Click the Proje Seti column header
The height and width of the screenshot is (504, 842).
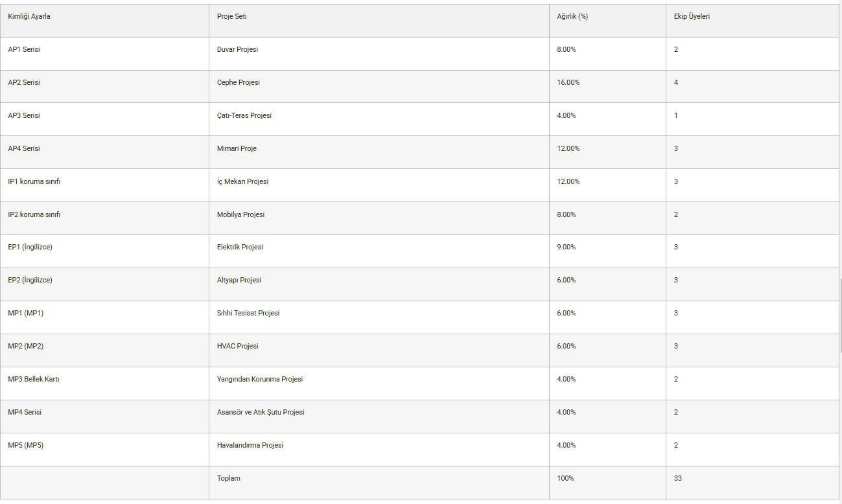(231, 16)
